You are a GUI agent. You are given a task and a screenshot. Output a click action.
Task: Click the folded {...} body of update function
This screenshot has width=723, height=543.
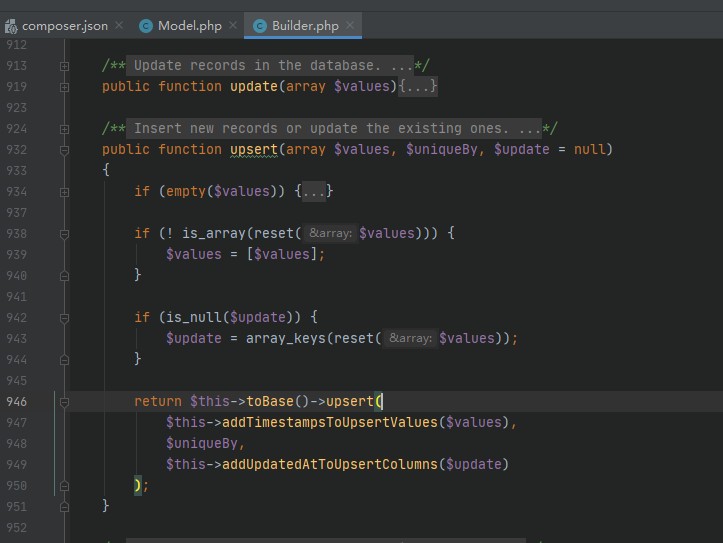coord(418,86)
